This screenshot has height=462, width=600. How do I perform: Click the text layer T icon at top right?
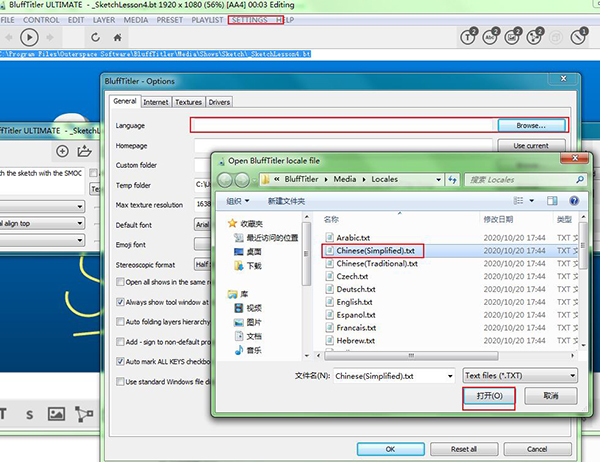pos(468,37)
